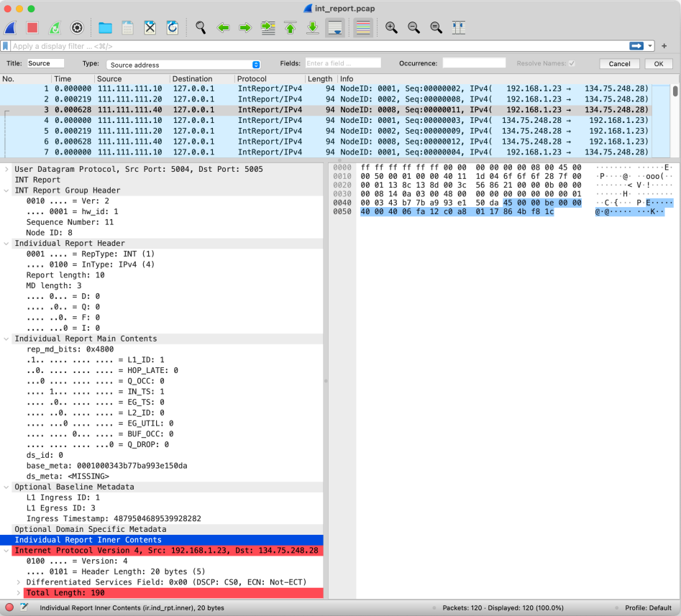Open capture file properties icon
This screenshot has height=616, width=681.
[x=24, y=607]
